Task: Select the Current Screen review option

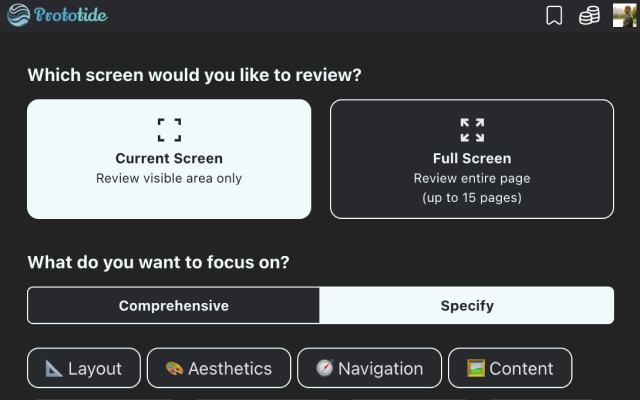Action: coord(169,159)
